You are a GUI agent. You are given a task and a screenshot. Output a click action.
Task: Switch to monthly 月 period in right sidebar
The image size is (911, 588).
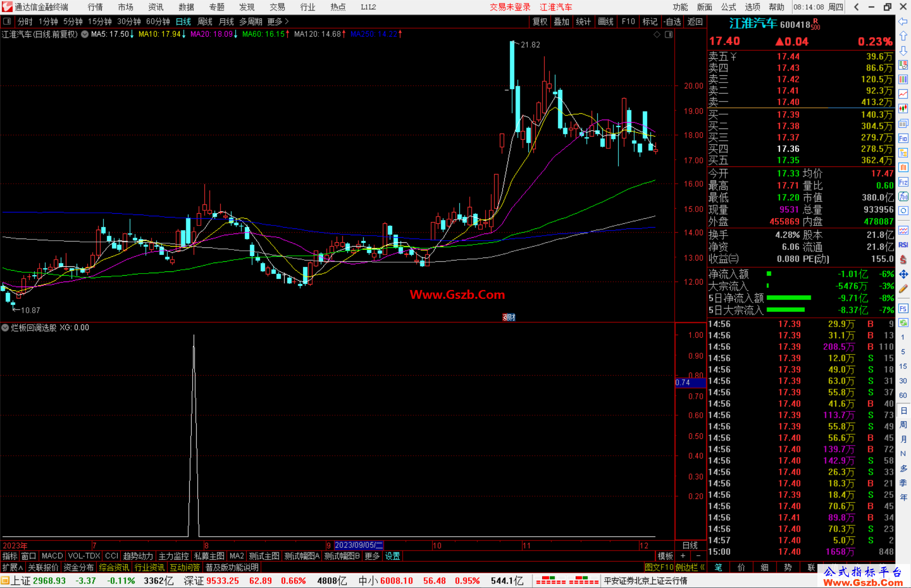(903, 439)
